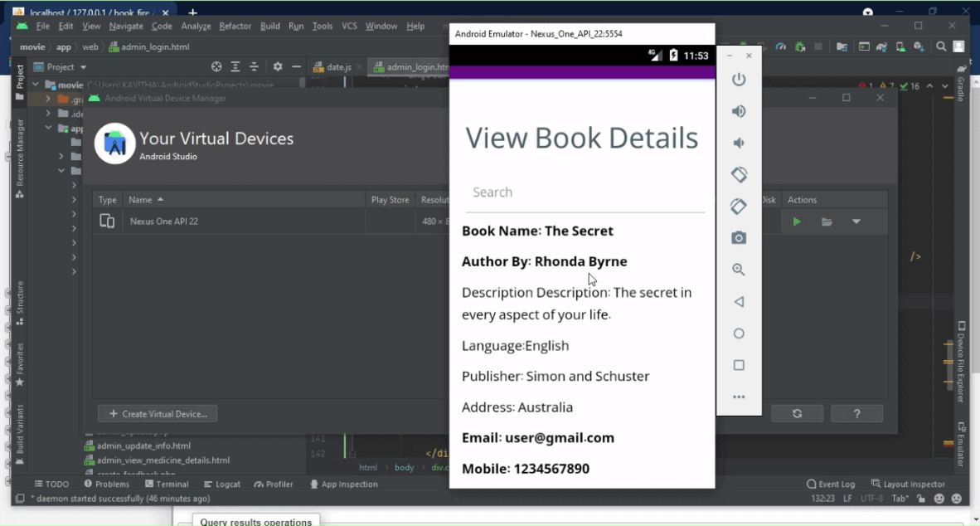
Task: Click the emulator volume up icon
Action: (x=739, y=111)
